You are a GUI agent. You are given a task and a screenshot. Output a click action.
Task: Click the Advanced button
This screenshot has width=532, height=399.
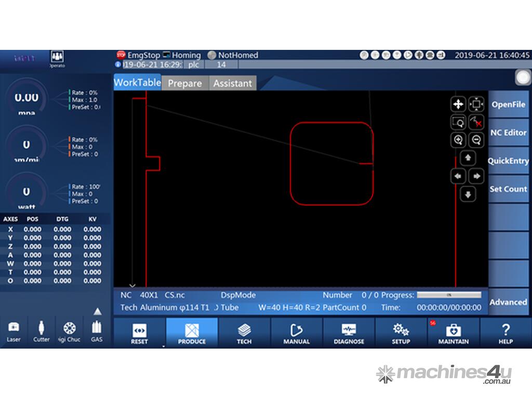508,302
